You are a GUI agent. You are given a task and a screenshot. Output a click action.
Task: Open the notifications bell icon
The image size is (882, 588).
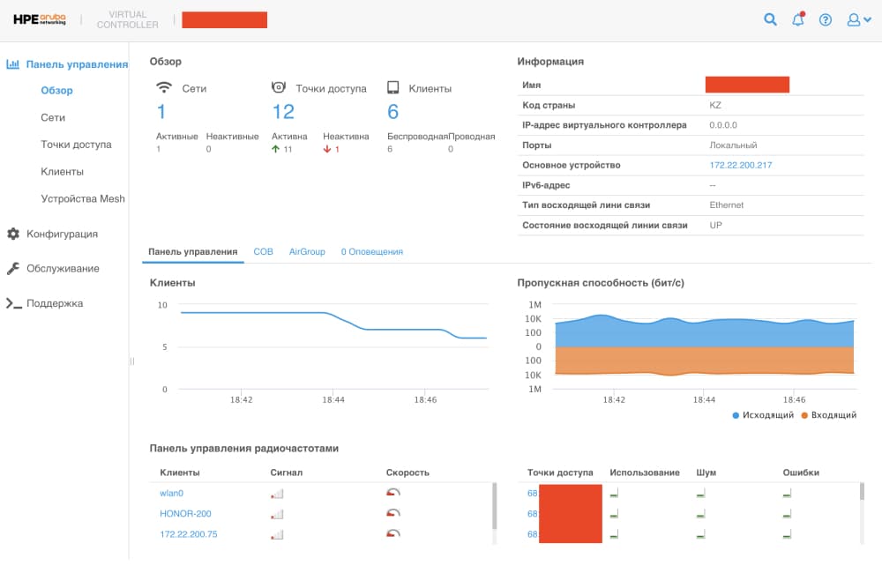point(798,19)
